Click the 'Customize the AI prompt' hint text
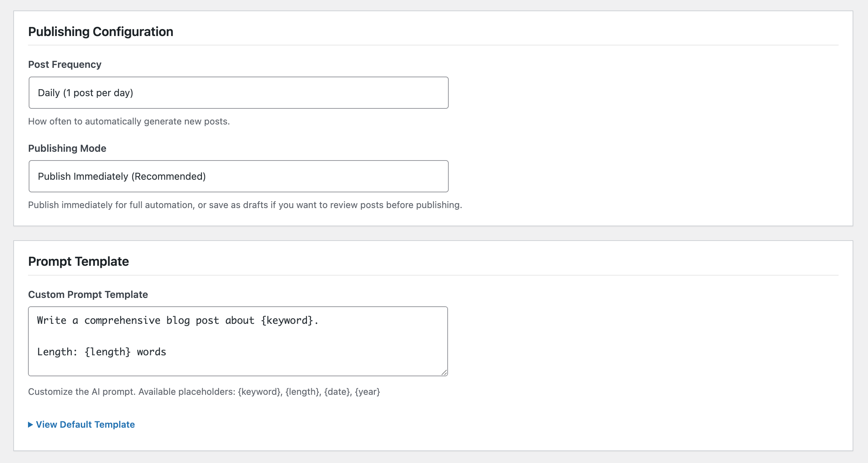868x463 pixels. pyautogui.click(x=82, y=392)
